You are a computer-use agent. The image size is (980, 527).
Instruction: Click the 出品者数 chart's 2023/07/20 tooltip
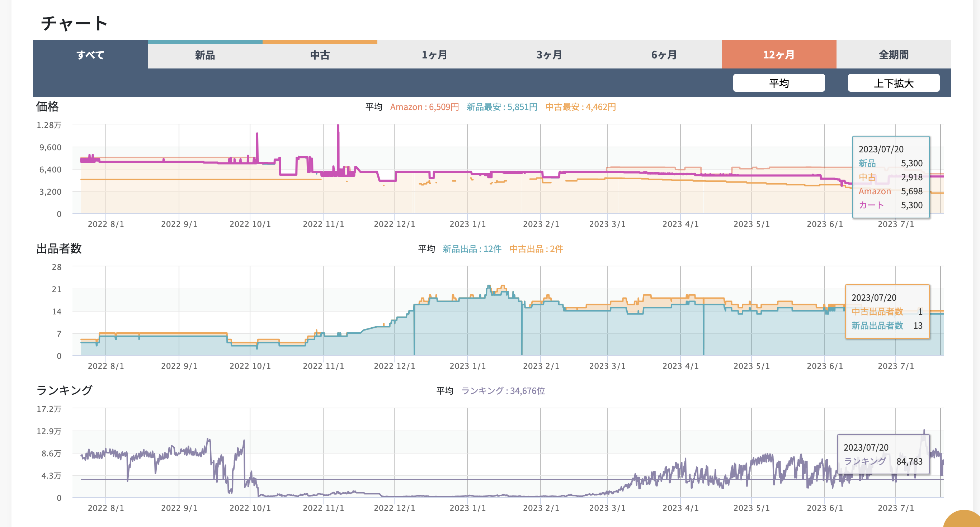(887, 312)
